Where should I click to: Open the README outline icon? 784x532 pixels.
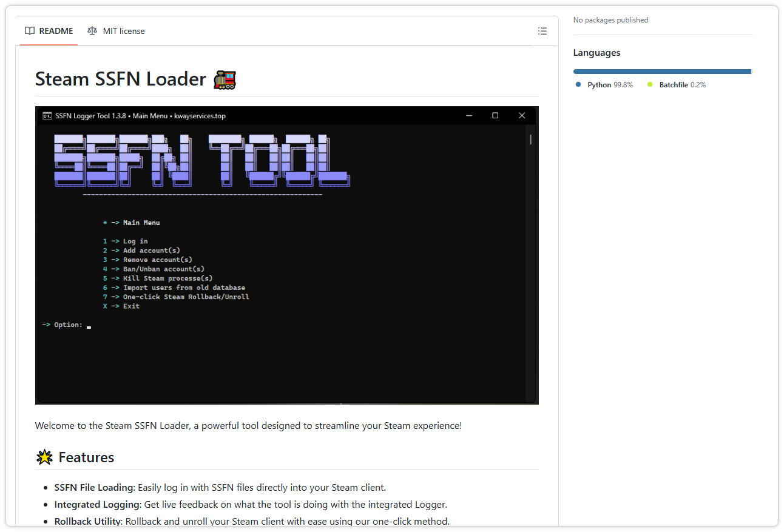coord(542,31)
